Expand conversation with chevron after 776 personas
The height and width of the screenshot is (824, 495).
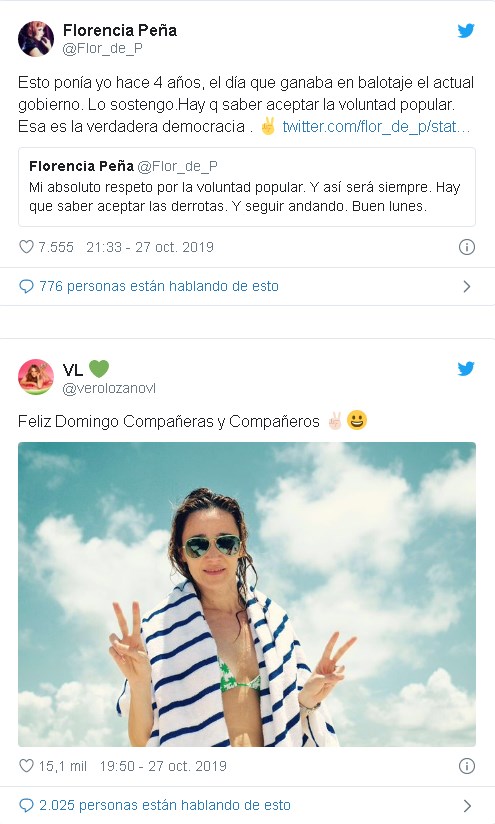[467, 286]
